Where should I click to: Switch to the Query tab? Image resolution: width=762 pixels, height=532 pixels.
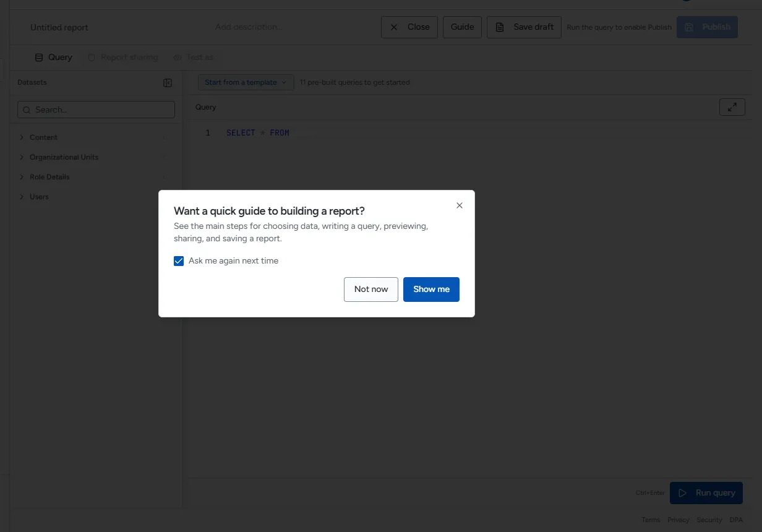point(54,58)
